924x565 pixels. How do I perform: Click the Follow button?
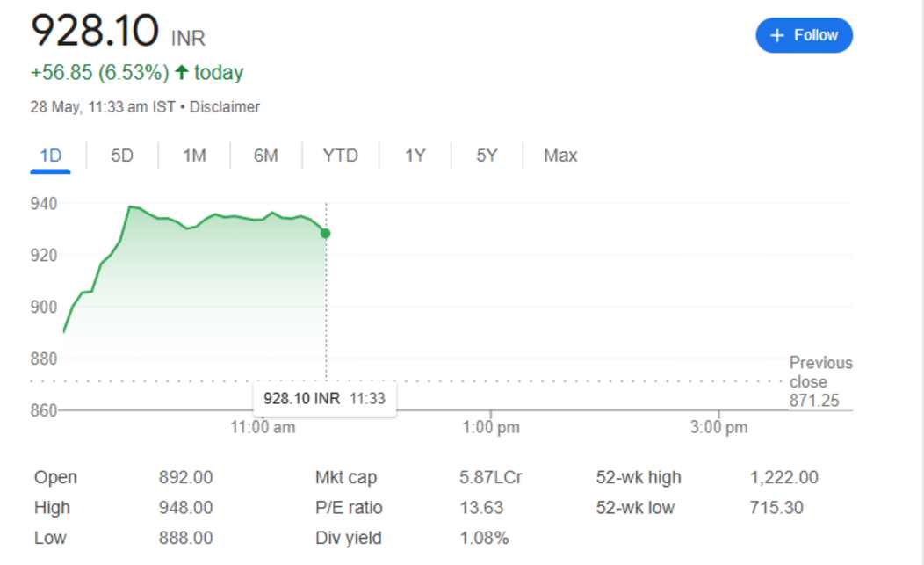(803, 35)
